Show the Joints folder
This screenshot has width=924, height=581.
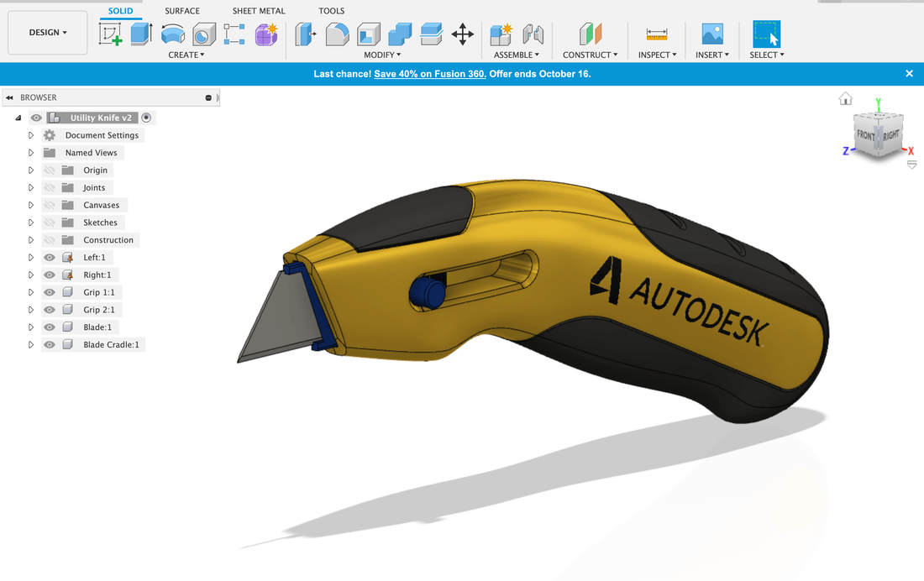point(50,187)
